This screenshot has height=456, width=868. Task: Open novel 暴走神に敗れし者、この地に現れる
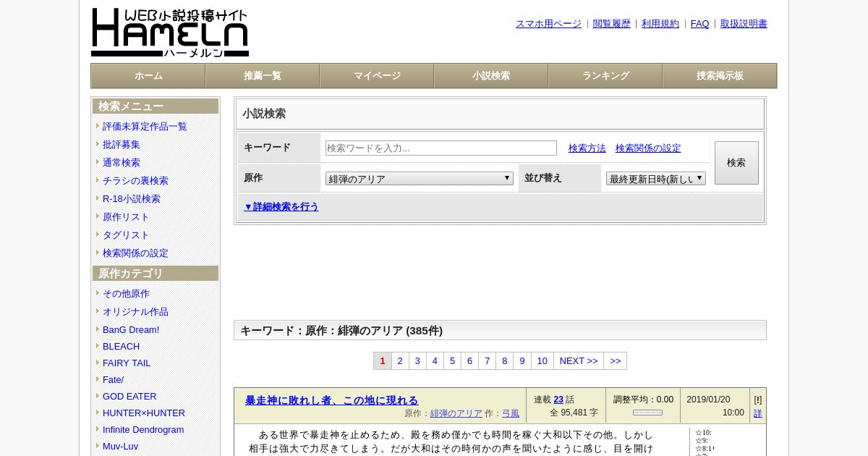tap(331, 400)
